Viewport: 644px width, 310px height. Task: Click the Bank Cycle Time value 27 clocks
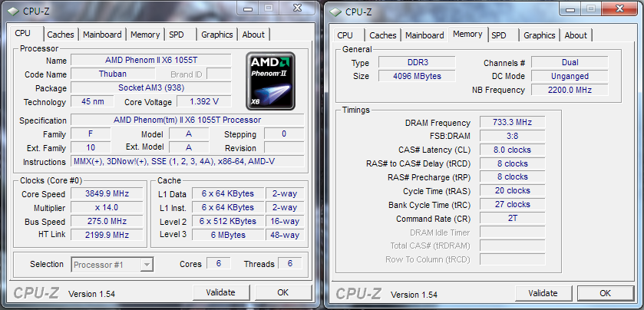click(x=512, y=204)
